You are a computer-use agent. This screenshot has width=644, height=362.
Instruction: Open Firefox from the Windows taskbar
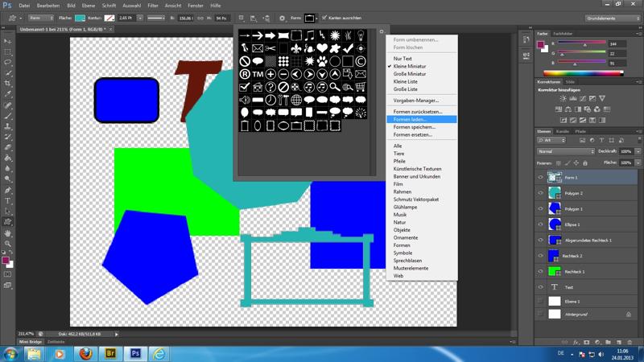point(85,354)
